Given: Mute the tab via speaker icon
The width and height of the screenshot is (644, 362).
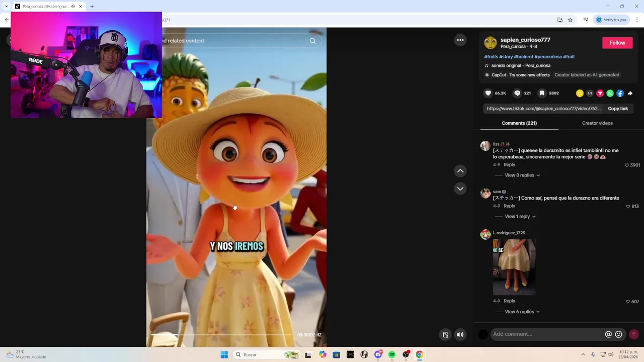Looking at the screenshot, I should 73,7.
